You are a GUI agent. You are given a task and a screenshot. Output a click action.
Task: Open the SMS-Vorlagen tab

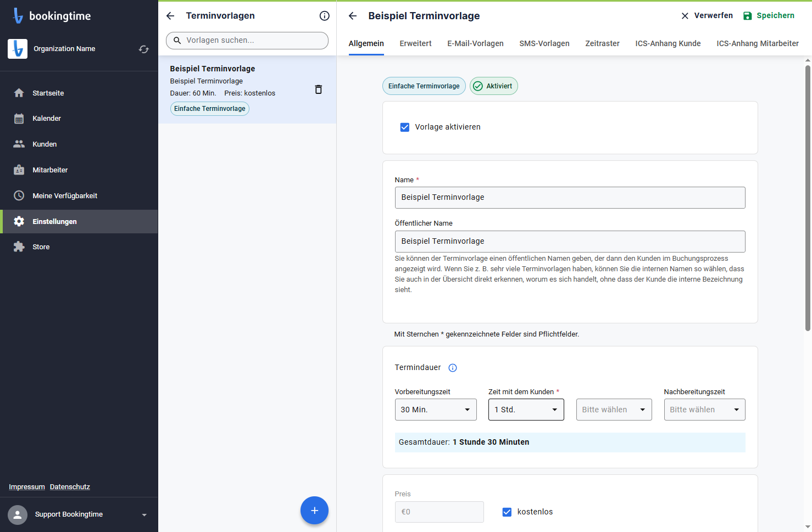[544, 43]
